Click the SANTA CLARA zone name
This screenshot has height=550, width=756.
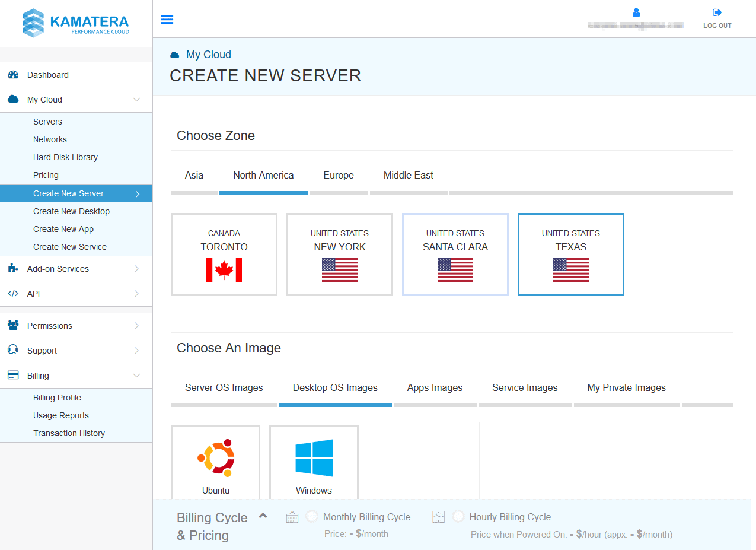coord(455,247)
